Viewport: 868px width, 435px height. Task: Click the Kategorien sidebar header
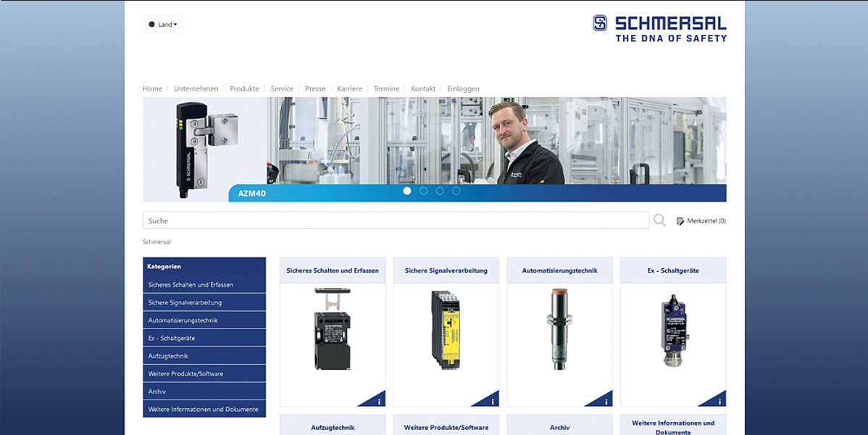coord(204,267)
